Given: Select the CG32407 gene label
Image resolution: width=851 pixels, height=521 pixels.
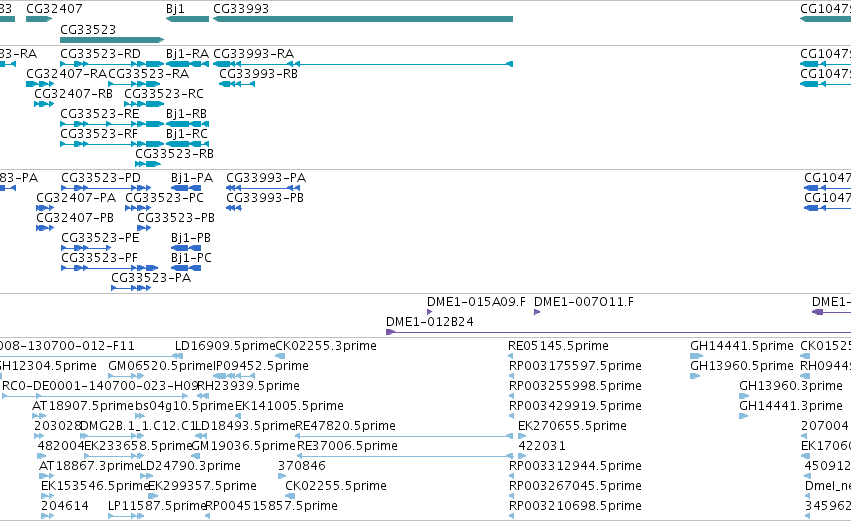Looking at the screenshot, I should (54, 9).
